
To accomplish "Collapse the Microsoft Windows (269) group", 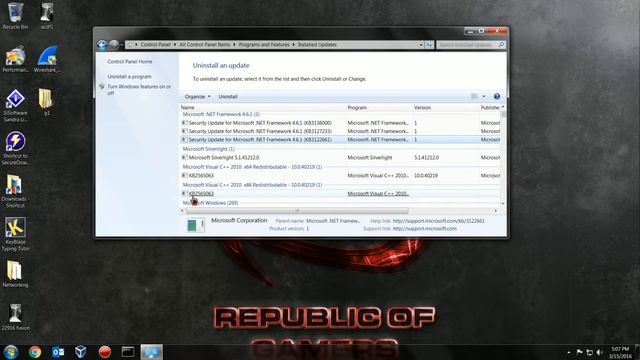I will (210, 203).
